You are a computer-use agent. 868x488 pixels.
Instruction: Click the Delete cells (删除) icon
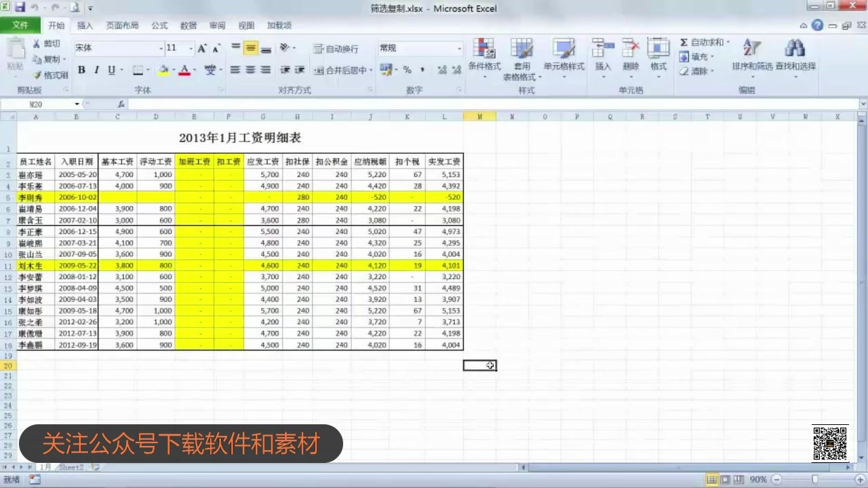click(x=631, y=49)
